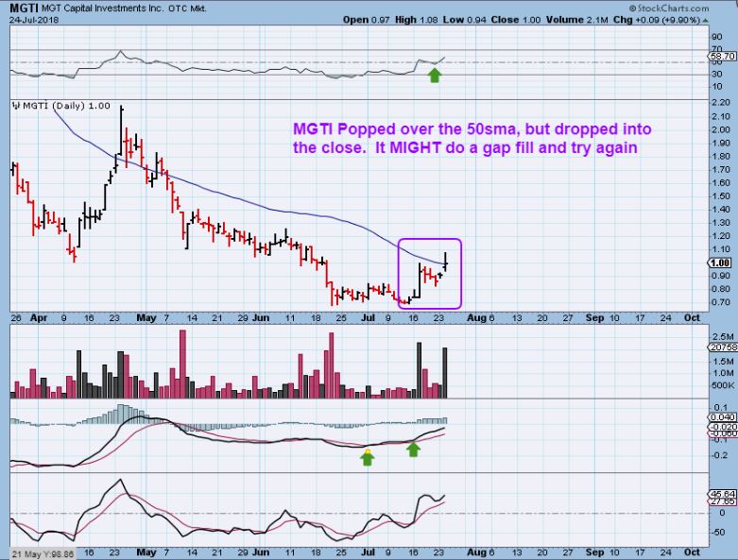Screen dimensions: 738x560
Task: Click the 'Close 1.00' quote value
Action: 516,20
